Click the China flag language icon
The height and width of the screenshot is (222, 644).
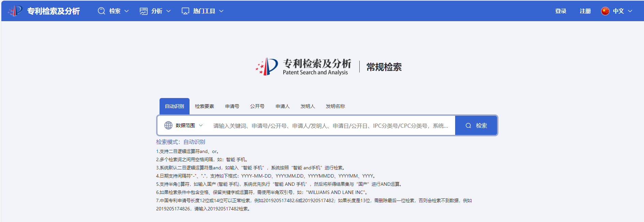tap(605, 11)
